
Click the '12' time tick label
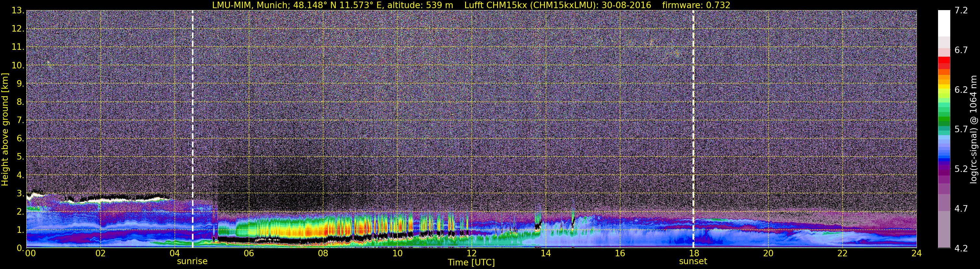pos(471,253)
